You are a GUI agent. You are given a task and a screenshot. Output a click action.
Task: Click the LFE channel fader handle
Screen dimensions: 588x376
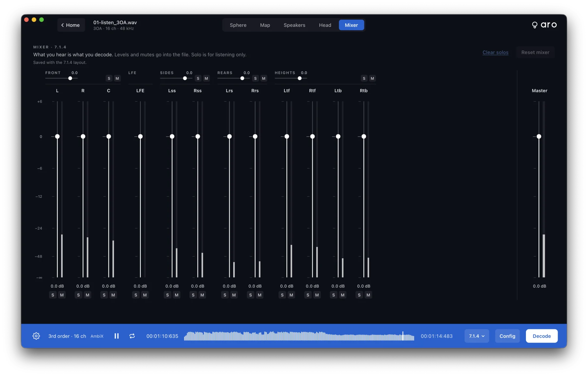tap(140, 136)
